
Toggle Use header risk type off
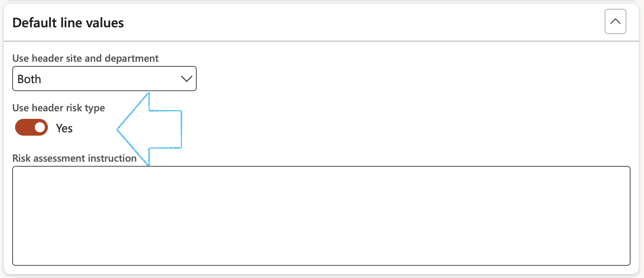pyautogui.click(x=31, y=128)
